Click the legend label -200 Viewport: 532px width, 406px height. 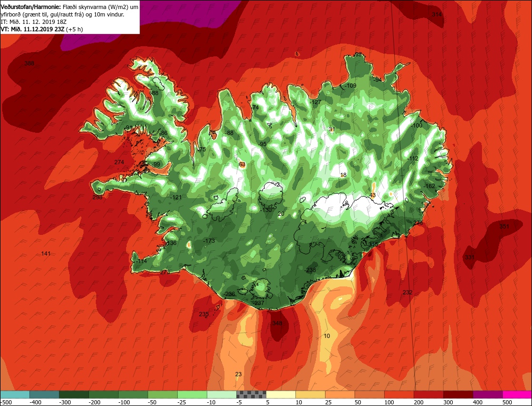pyautogui.click(x=94, y=402)
